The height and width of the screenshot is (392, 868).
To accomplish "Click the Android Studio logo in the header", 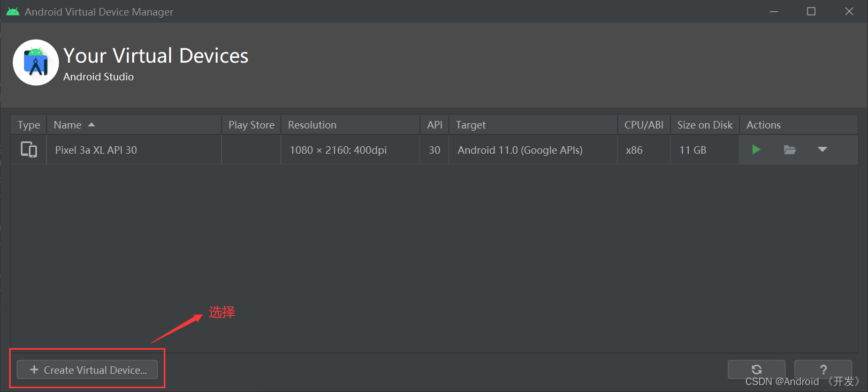I will tap(36, 63).
